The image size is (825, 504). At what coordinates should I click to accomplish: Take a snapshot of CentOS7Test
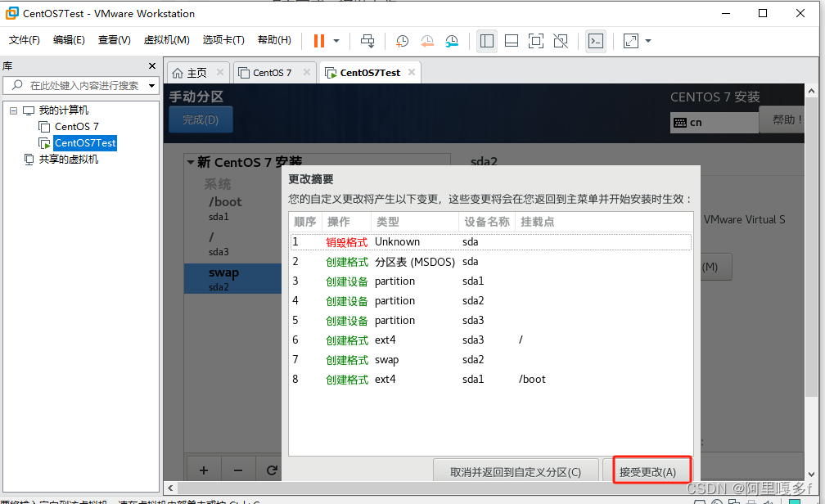click(401, 41)
